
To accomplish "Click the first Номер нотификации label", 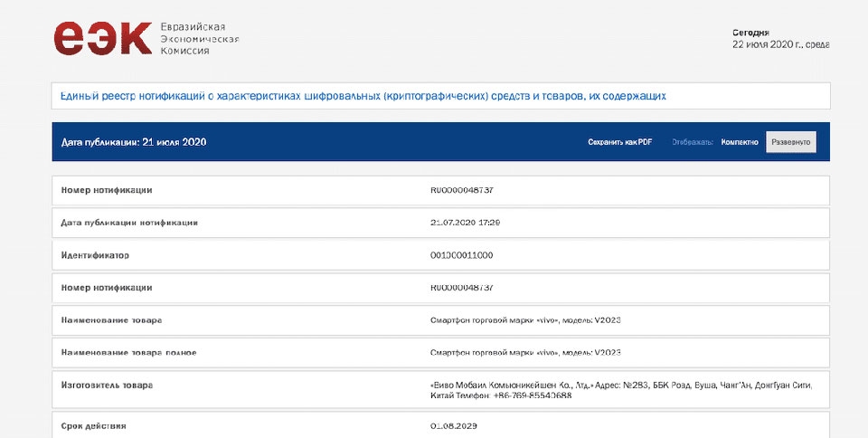I will pos(107,190).
